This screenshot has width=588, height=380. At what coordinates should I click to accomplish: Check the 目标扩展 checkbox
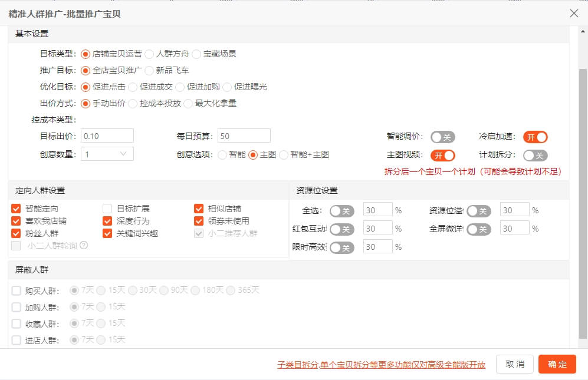coord(107,209)
